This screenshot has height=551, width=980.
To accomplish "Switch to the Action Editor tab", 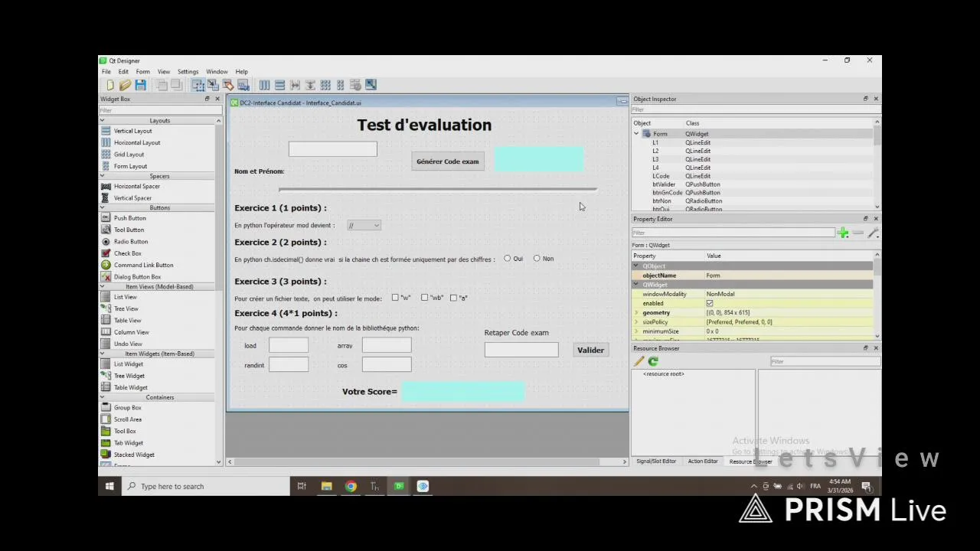I will tap(703, 461).
